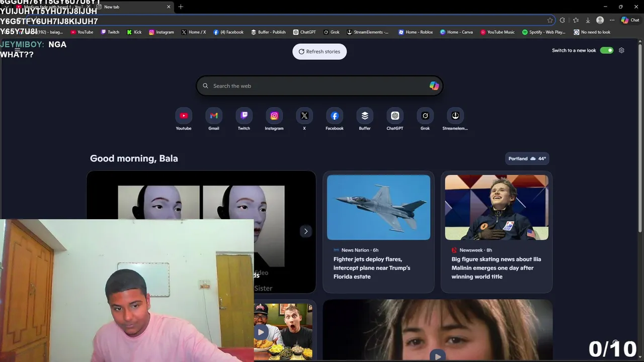Image resolution: width=644 pixels, height=362 pixels.
Task: Open Home / X bookmark
Action: point(194,32)
